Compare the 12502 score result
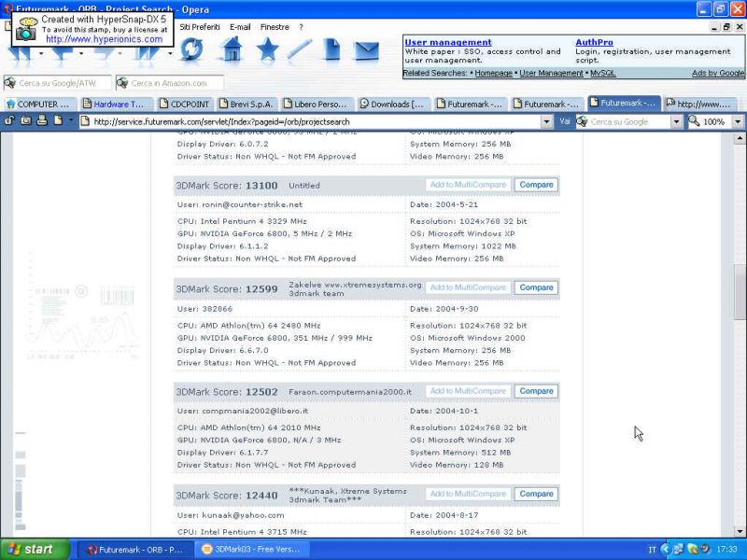The image size is (747, 560). click(536, 391)
